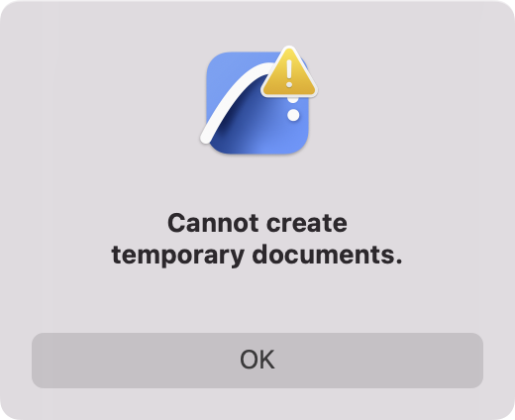Click the word "create" in the message
Image resolution: width=515 pixels, height=420 pixels.
(307, 224)
